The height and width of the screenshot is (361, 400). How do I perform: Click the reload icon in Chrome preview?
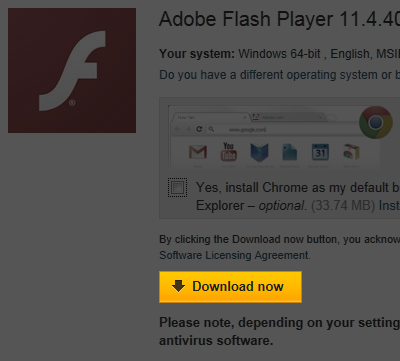click(x=199, y=129)
